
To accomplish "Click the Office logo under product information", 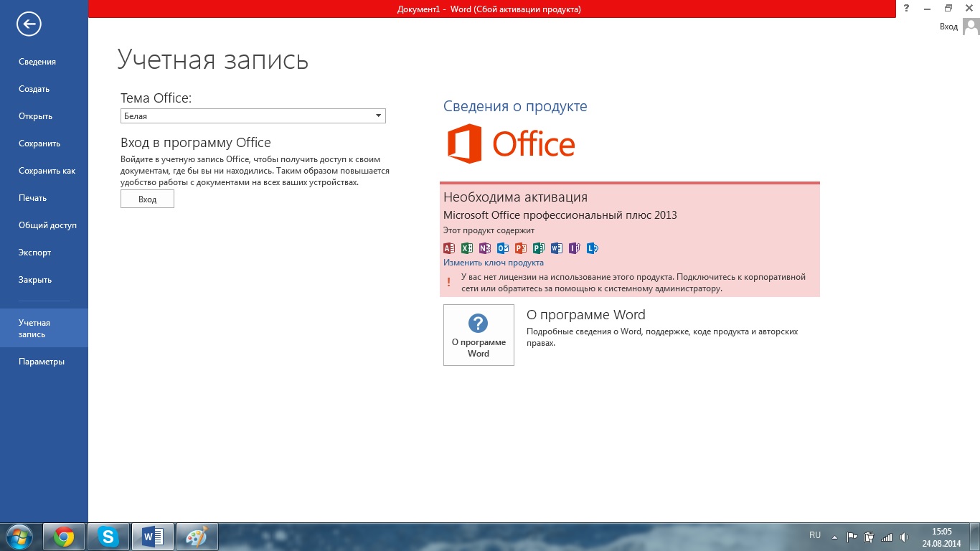I will (512, 143).
